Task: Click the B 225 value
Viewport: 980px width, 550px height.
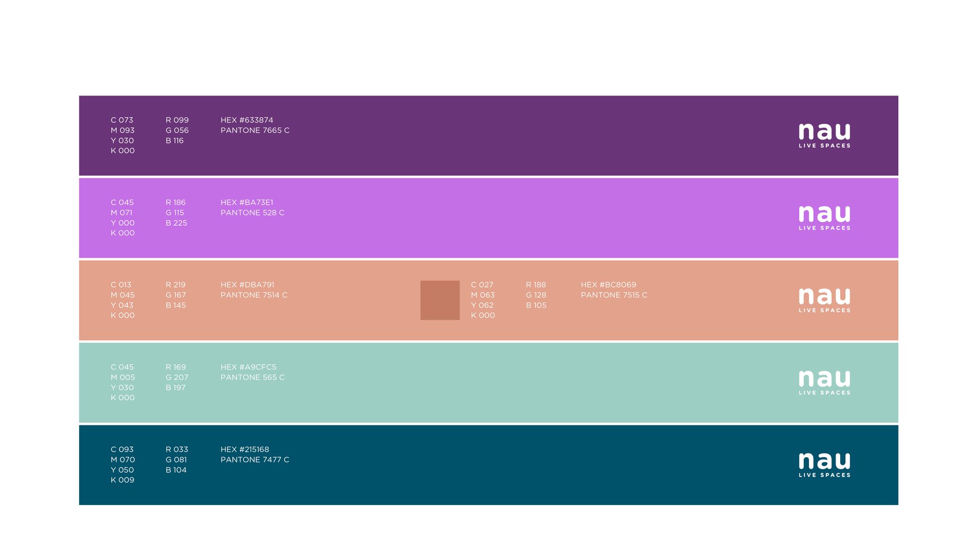Action: pyautogui.click(x=176, y=223)
